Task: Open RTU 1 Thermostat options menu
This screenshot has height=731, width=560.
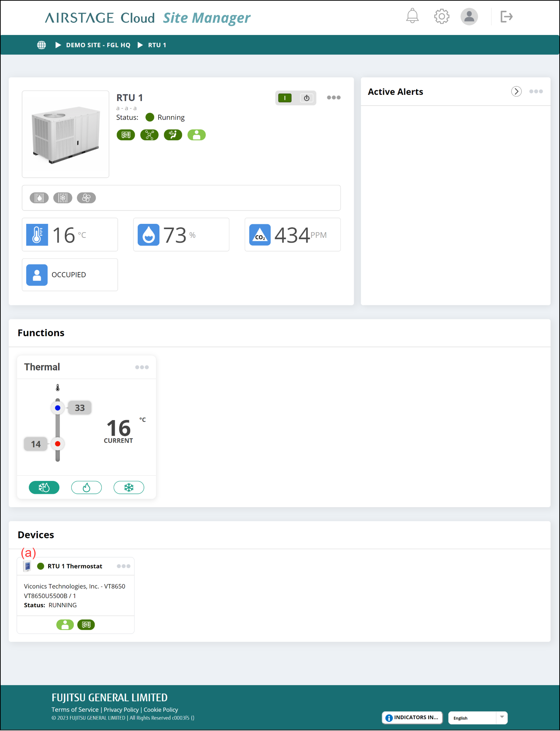Action: [x=123, y=566]
